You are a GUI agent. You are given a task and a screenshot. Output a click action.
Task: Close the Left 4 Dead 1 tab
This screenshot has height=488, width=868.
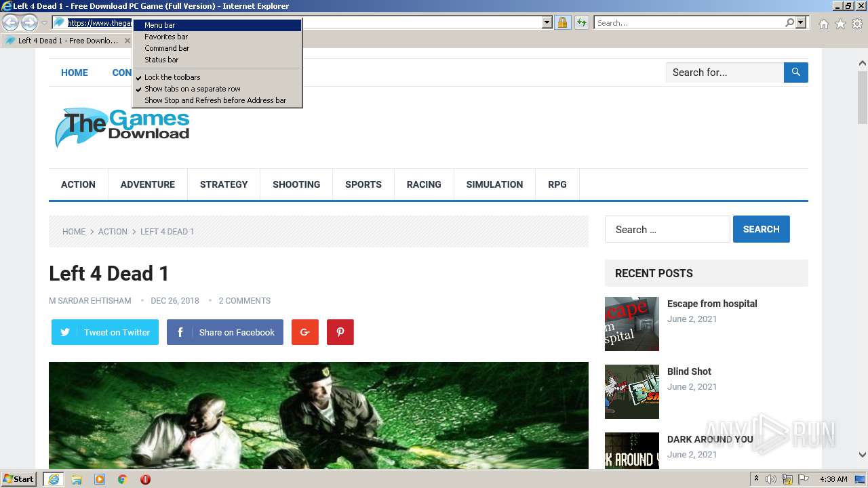pos(127,41)
